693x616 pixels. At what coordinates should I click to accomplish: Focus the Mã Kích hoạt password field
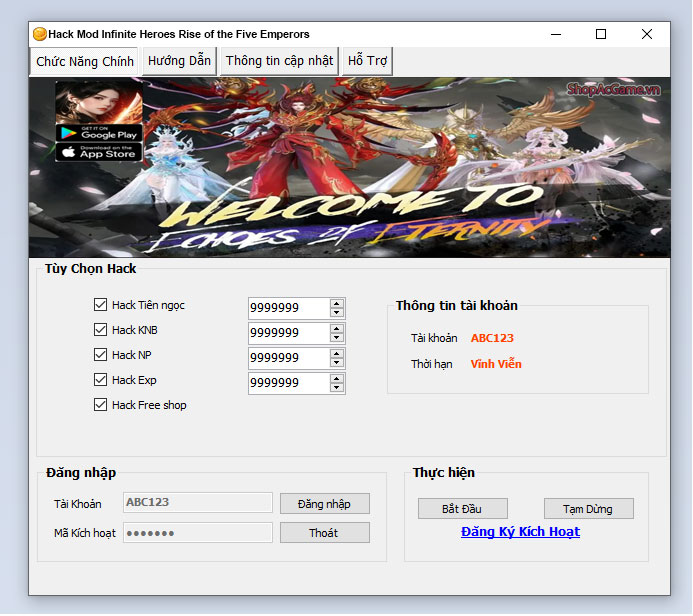point(198,533)
